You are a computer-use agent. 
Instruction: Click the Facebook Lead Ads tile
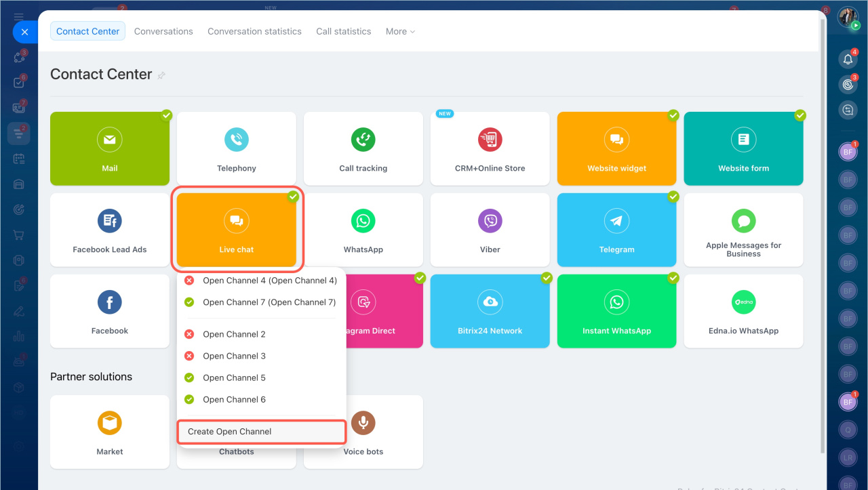[109, 230]
